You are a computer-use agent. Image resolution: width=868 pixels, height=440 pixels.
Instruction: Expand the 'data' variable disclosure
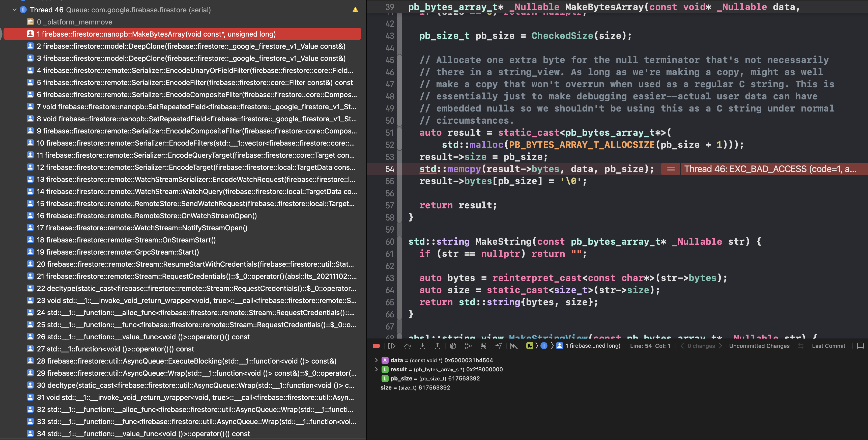point(377,361)
